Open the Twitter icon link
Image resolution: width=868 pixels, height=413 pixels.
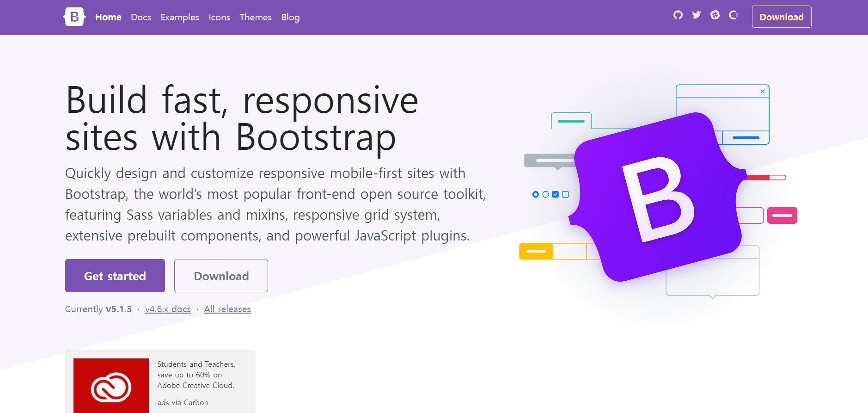[x=697, y=15]
